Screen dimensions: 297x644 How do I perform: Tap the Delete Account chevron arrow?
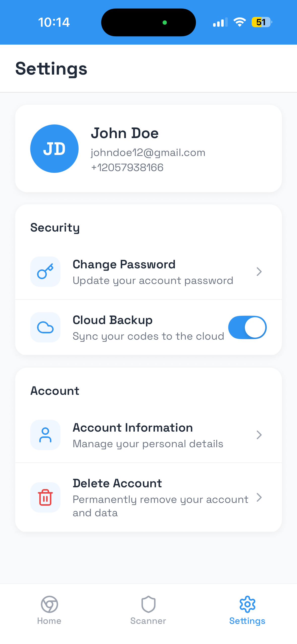(259, 497)
